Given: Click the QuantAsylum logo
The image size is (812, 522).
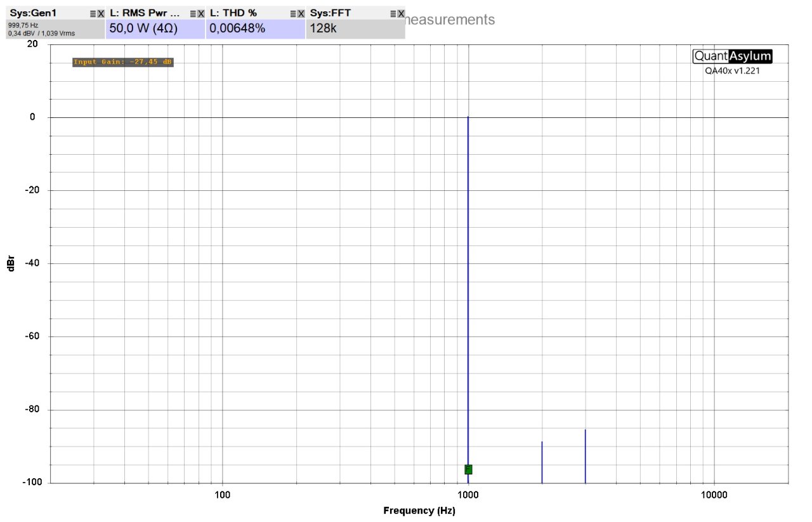Looking at the screenshot, I should click(733, 56).
